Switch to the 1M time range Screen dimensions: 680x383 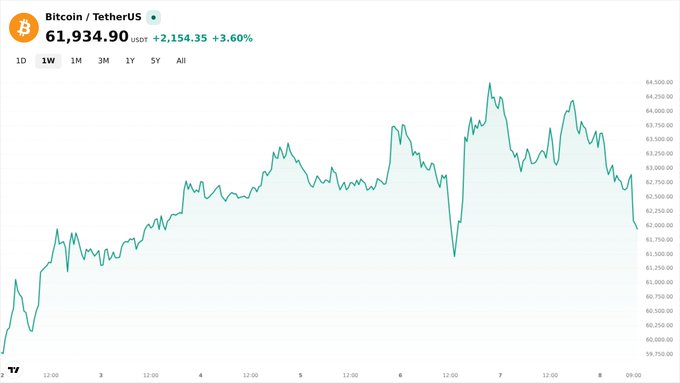[76, 61]
